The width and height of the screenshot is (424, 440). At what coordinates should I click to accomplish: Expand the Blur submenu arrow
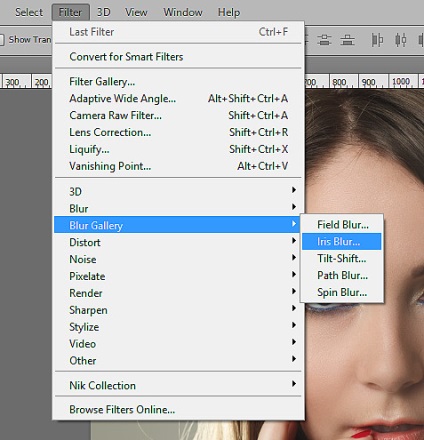(x=294, y=207)
